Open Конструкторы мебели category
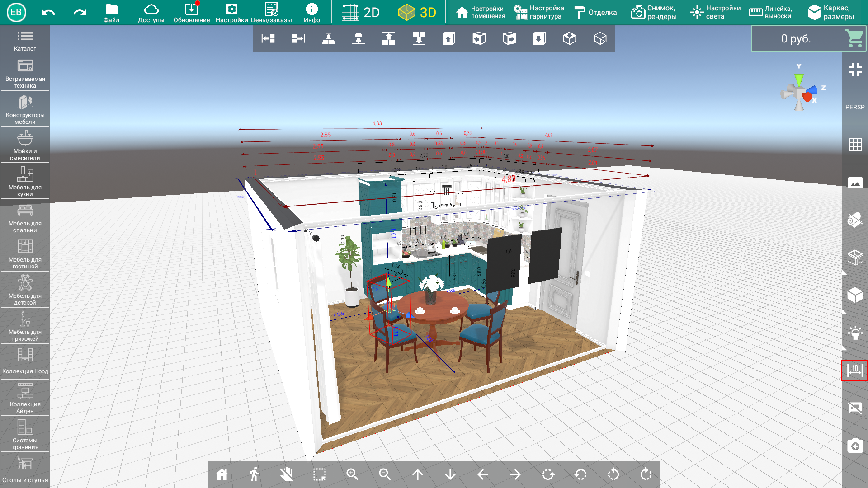The height and width of the screenshot is (488, 868). click(25, 110)
